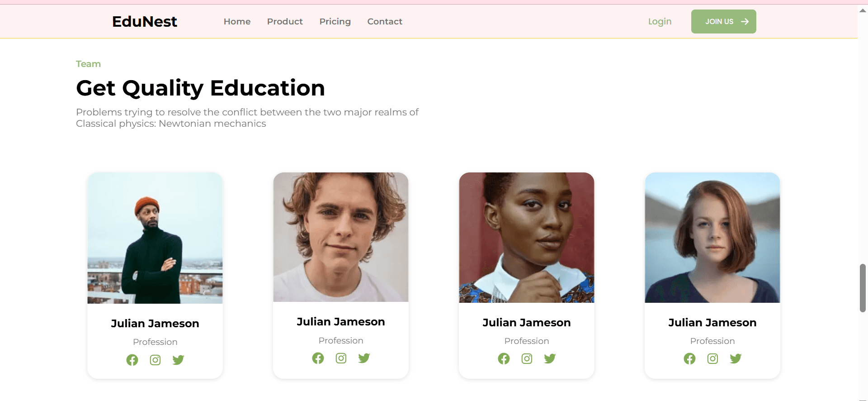
Task: Click the third team card's Twitter icon
Action: point(550,359)
